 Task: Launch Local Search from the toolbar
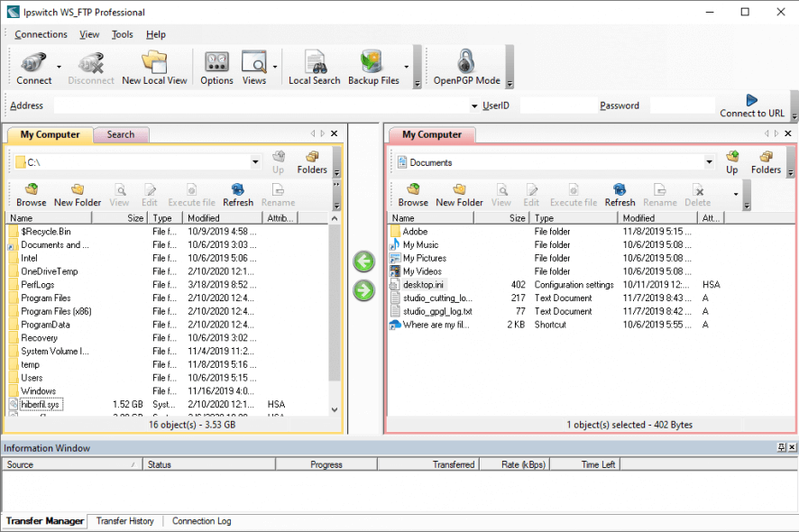(314, 69)
